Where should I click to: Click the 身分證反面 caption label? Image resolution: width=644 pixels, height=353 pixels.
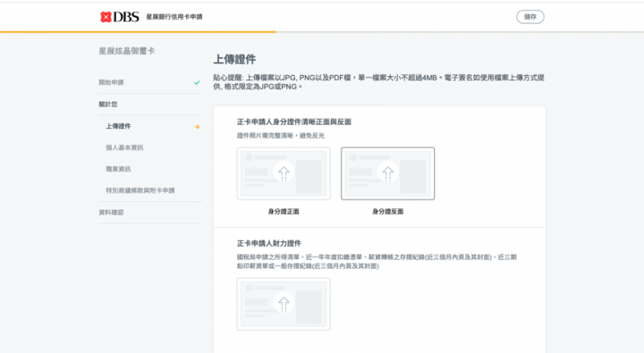tap(387, 212)
